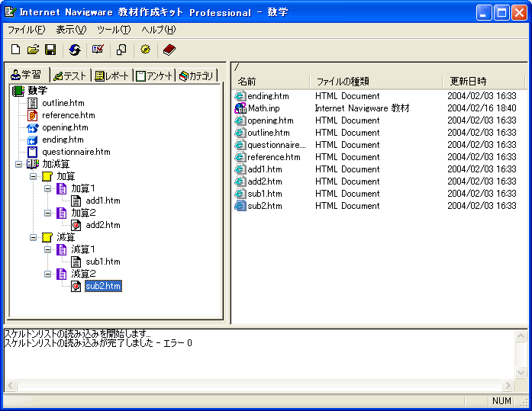The height and width of the screenshot is (411, 532).
Task: Click the purple page icon beside 減算2
Action: click(x=61, y=274)
